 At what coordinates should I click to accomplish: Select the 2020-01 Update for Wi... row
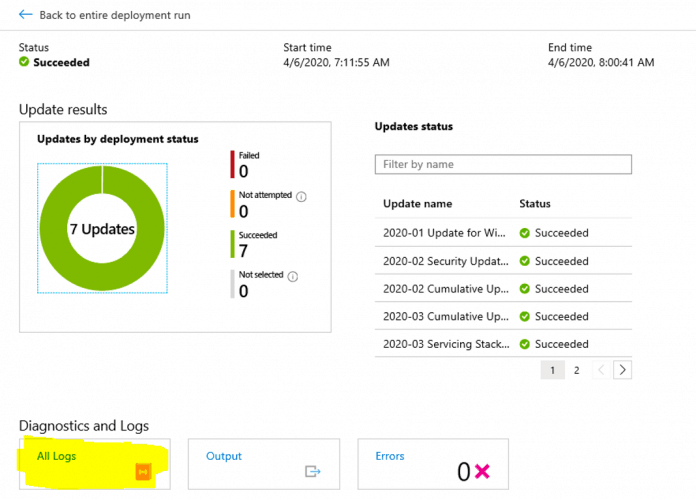click(x=503, y=233)
